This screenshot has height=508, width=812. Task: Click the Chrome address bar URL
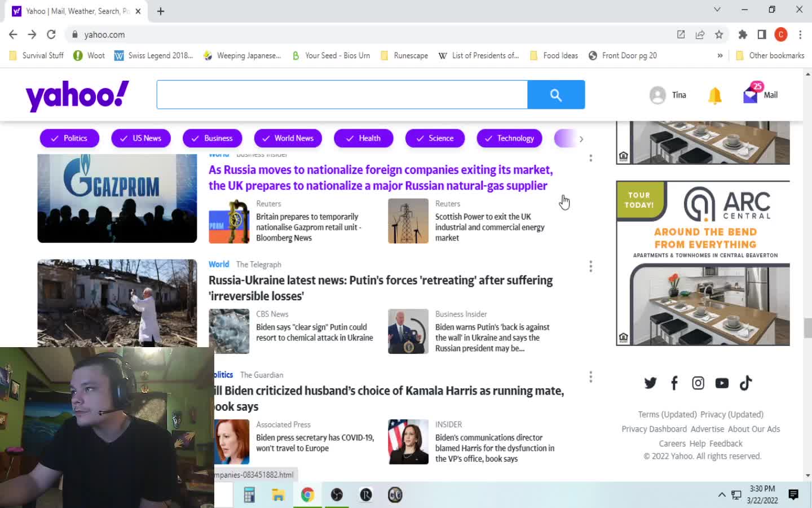point(104,34)
